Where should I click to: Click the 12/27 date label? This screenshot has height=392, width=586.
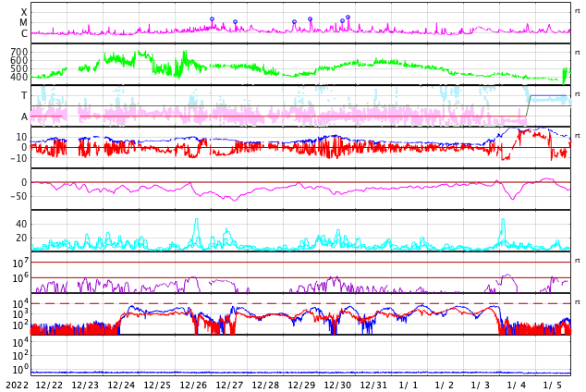coord(229,386)
